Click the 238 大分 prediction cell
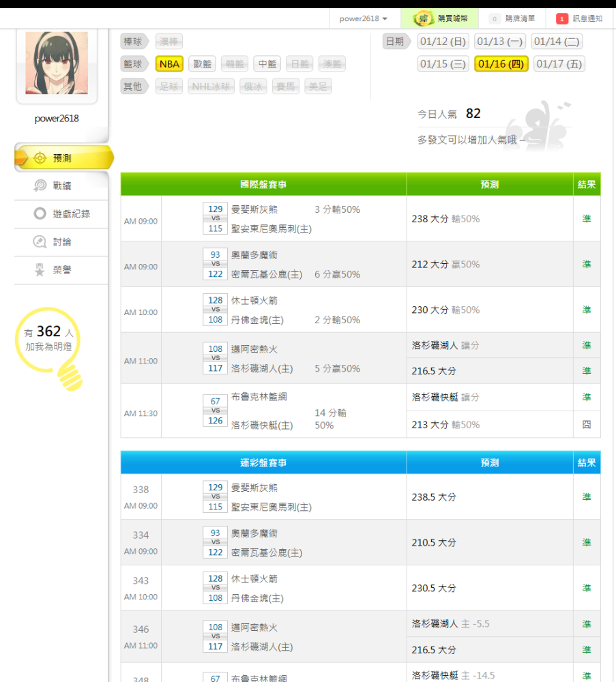Screen dimensions: 616x682 (x=490, y=219)
